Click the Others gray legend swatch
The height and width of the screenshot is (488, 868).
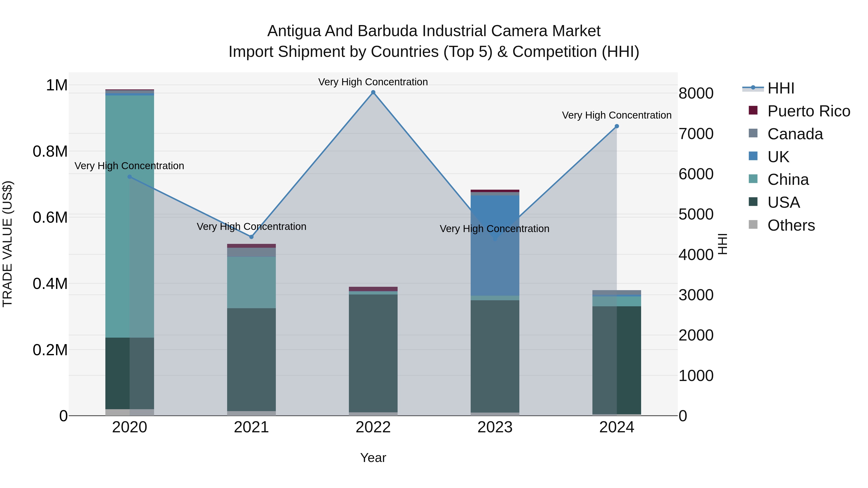(x=753, y=225)
